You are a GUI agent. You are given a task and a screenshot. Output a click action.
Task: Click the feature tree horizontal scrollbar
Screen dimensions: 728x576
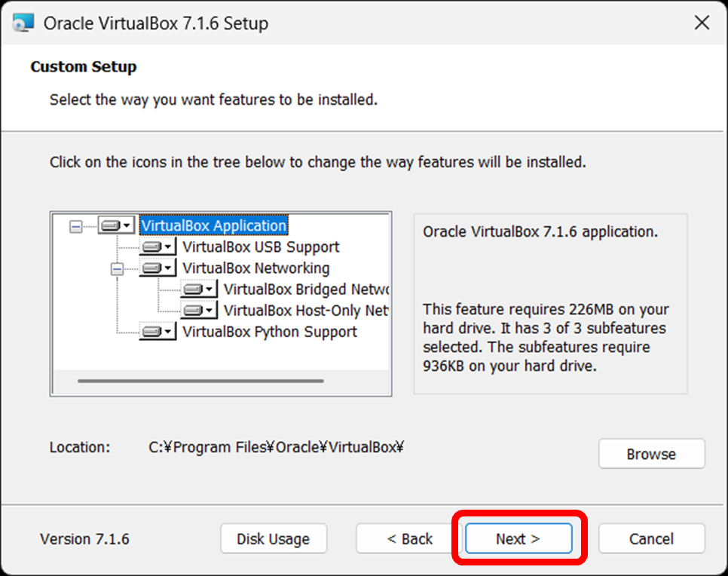(201, 381)
